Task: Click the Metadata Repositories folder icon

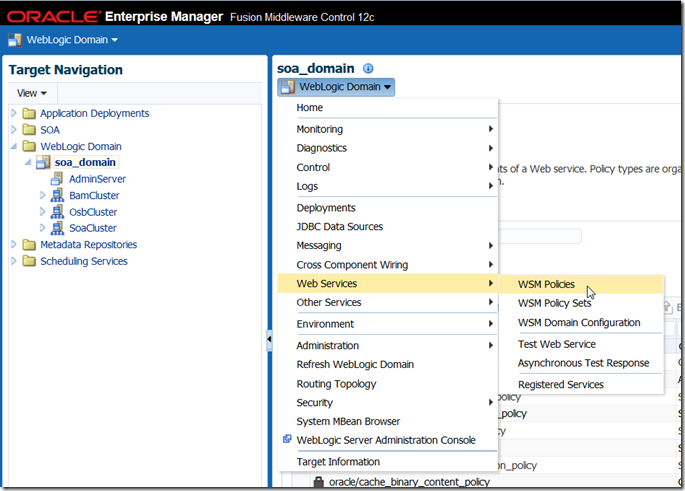Action: click(x=28, y=245)
